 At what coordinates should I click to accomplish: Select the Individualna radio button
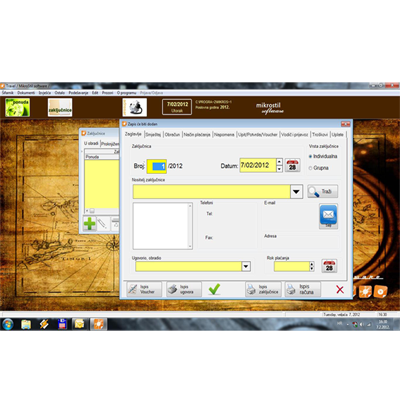[311, 156]
